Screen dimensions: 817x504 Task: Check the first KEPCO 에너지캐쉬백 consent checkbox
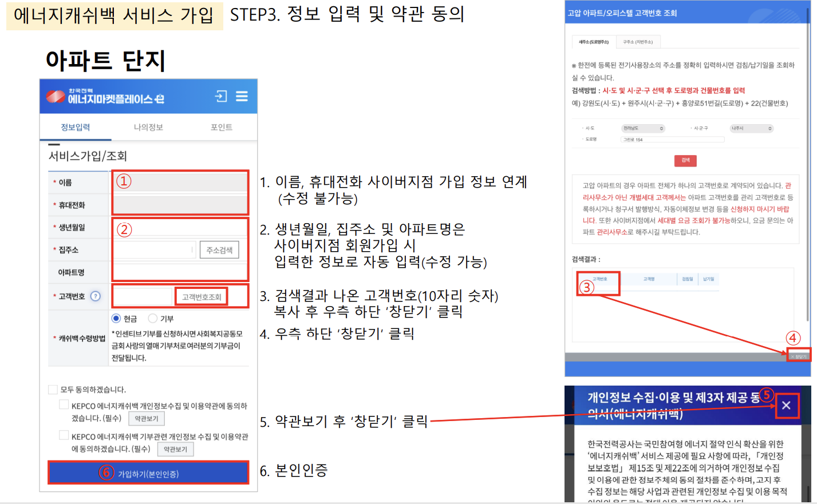tap(64, 405)
